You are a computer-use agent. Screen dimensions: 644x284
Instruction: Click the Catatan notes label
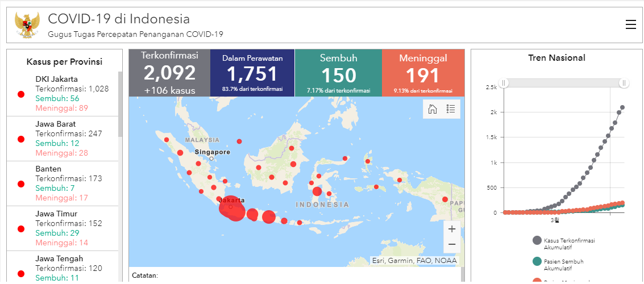[x=145, y=275]
